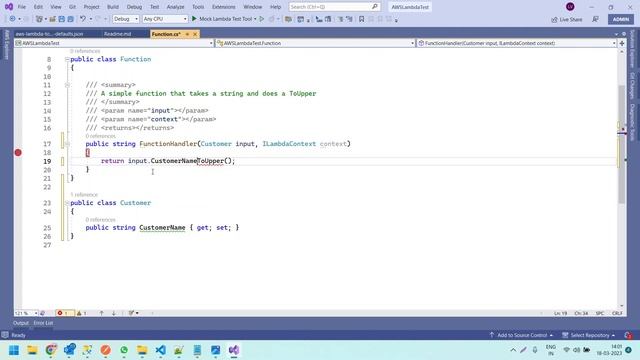Click the Solution Explorer side tab
Viewport: 640px width, 360px height.
(632, 48)
